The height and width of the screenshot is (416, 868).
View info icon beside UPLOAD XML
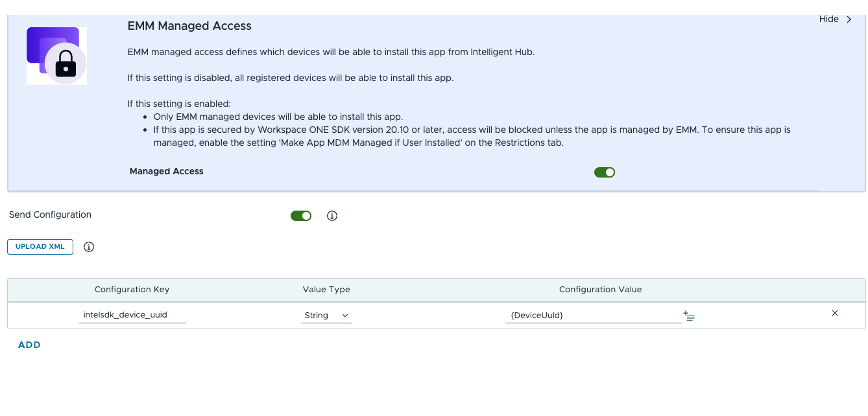(x=88, y=247)
